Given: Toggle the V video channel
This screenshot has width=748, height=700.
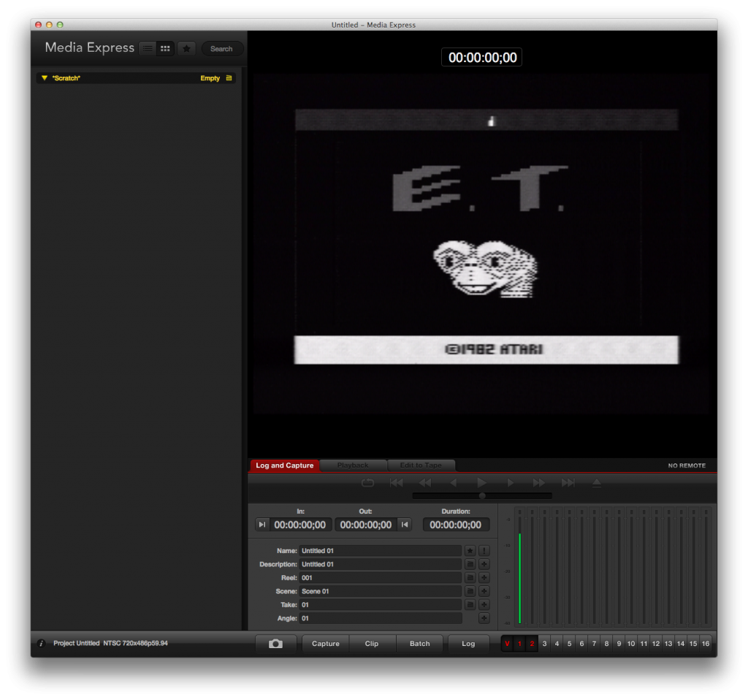Looking at the screenshot, I should click(x=507, y=644).
